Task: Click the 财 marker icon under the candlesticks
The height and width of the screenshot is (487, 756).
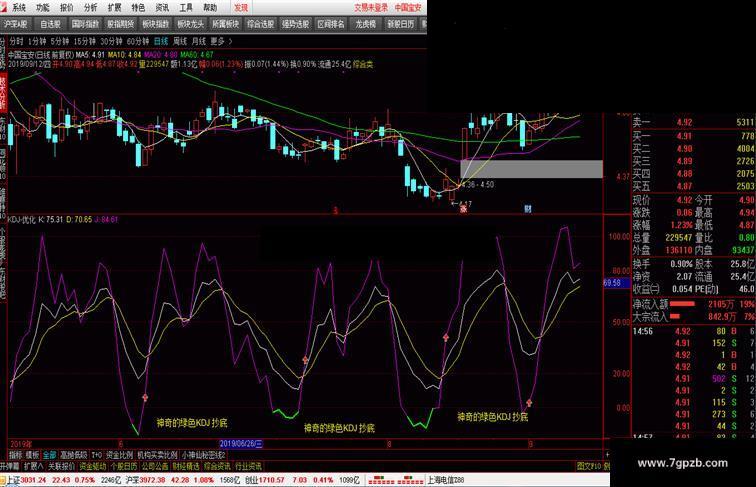Action: [x=528, y=209]
